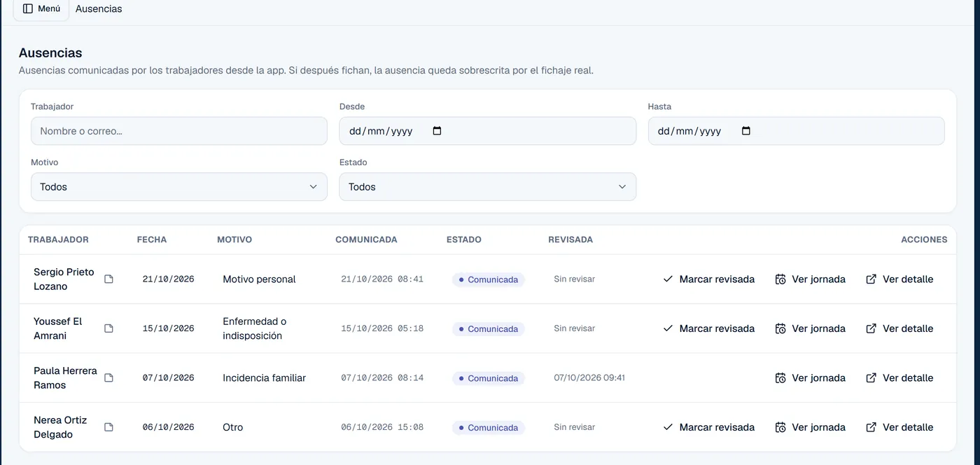Image resolution: width=980 pixels, height=465 pixels.
Task: Open calendar picker icon in Desde field
Action: pos(437,131)
